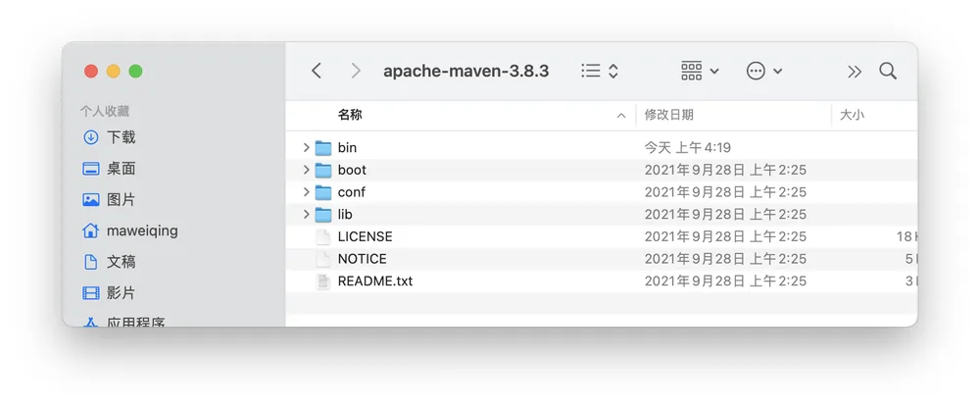
Task: Toggle sort order with the ascending caret
Action: 621,116
